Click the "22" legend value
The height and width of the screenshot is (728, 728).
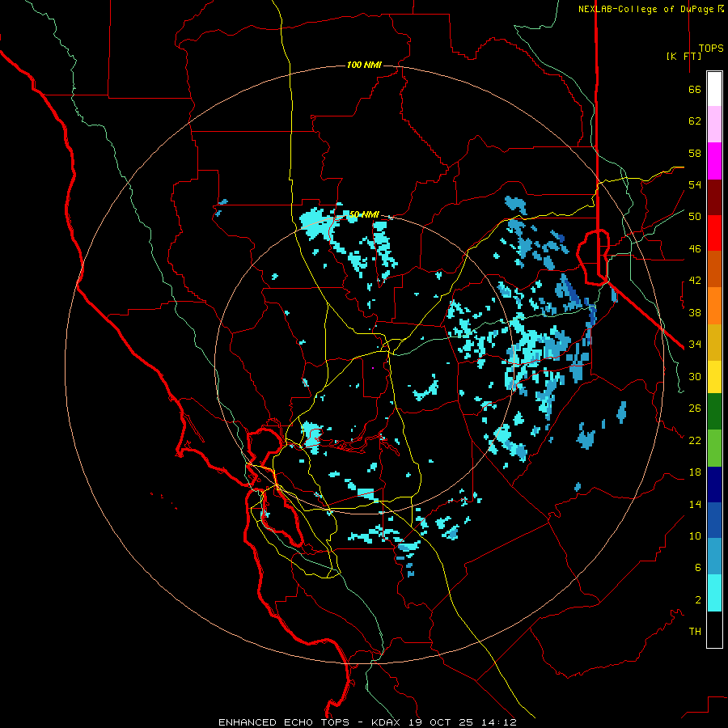pyautogui.click(x=695, y=440)
